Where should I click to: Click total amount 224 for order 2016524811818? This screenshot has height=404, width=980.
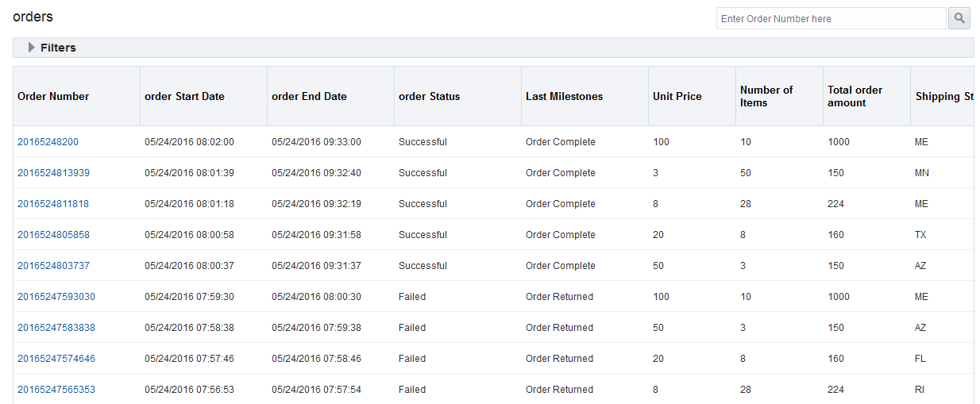pyautogui.click(x=835, y=204)
